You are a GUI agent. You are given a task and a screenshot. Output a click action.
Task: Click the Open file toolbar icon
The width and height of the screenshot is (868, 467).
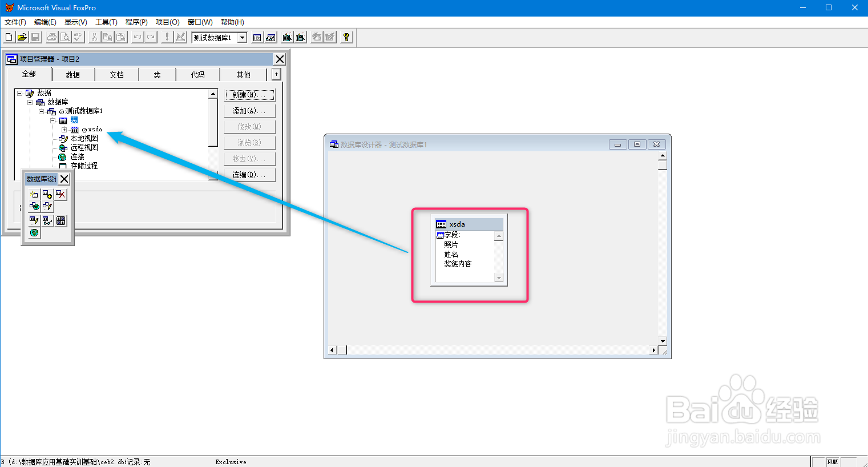point(22,37)
